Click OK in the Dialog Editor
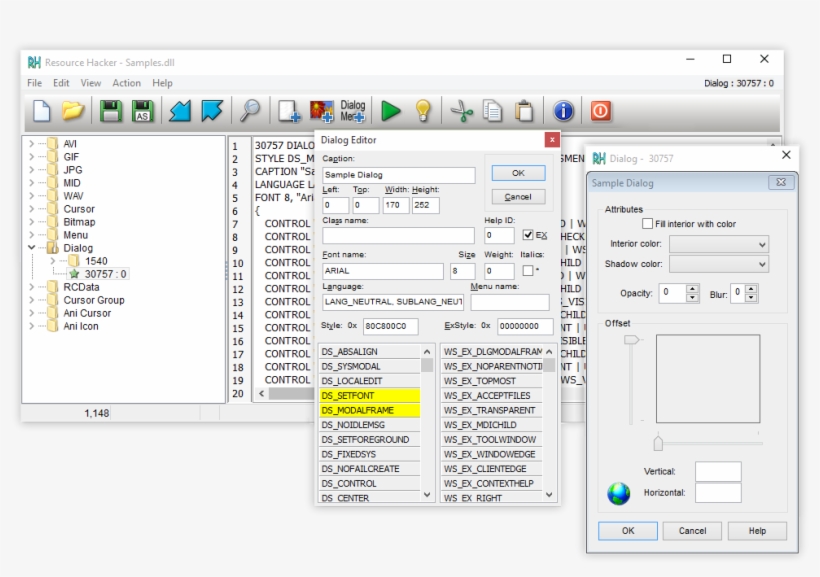This screenshot has height=577, width=820. [x=518, y=173]
